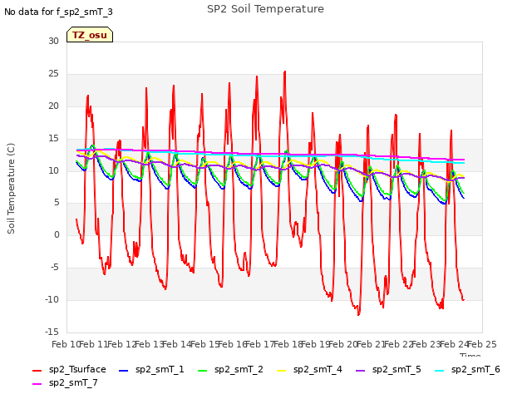Click the Feb 23 x-axis tick label
The image size is (532, 399).
[426, 344]
